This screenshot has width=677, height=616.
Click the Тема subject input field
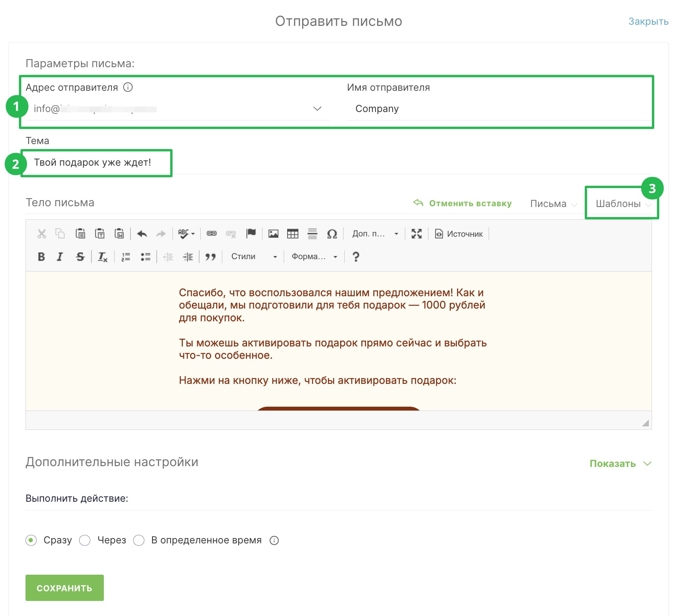(x=339, y=163)
